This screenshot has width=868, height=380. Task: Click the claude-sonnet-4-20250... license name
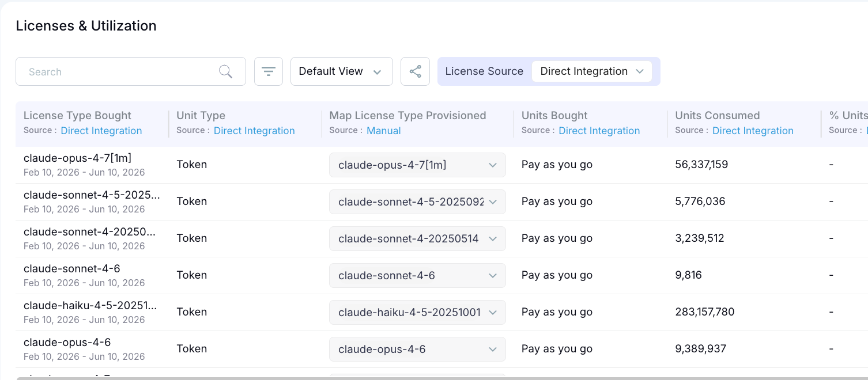tap(89, 232)
